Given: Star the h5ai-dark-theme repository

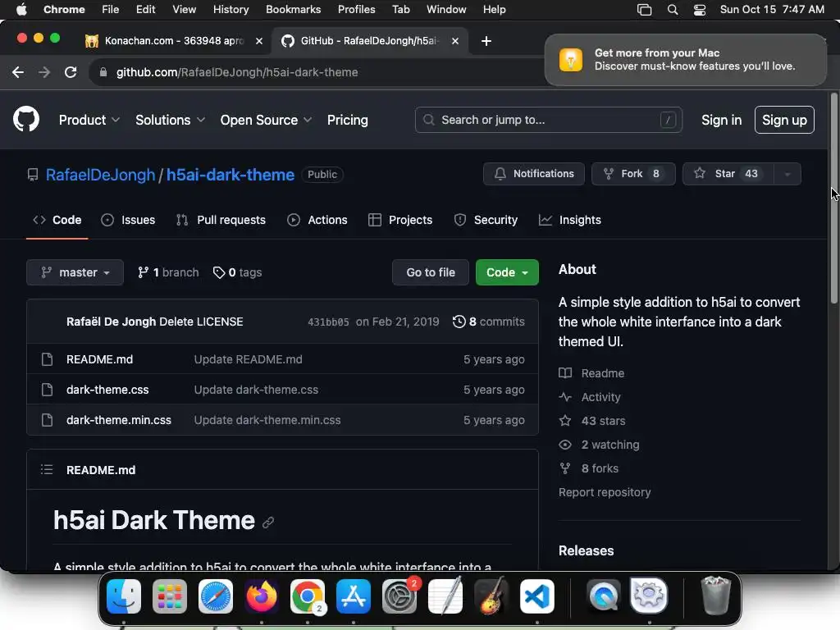Looking at the screenshot, I should coord(728,174).
